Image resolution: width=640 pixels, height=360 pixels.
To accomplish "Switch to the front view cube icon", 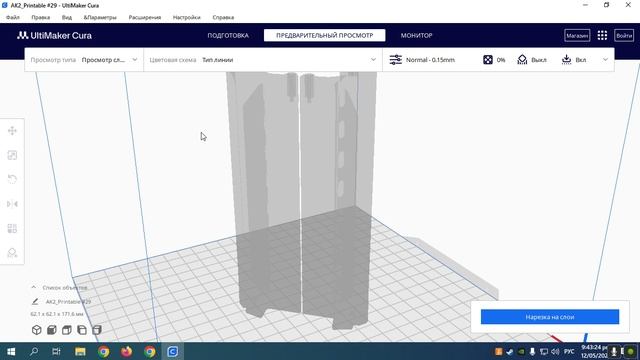I will click(52, 330).
